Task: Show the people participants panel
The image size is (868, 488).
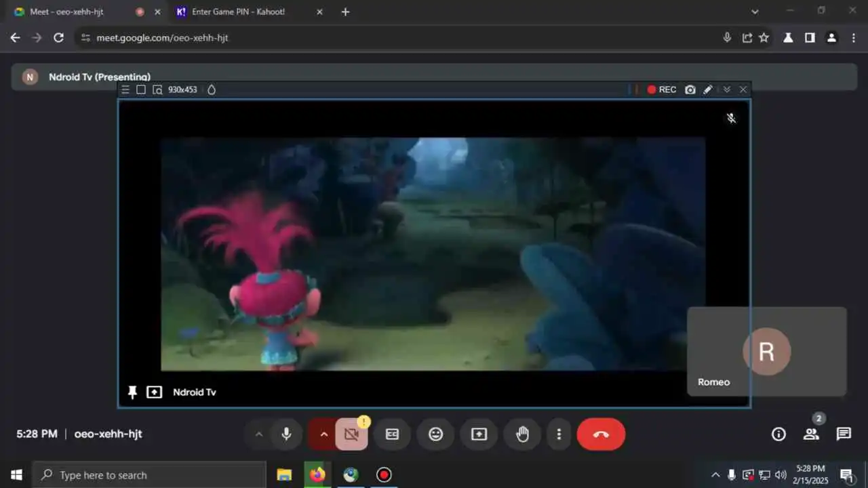Action: point(811,434)
